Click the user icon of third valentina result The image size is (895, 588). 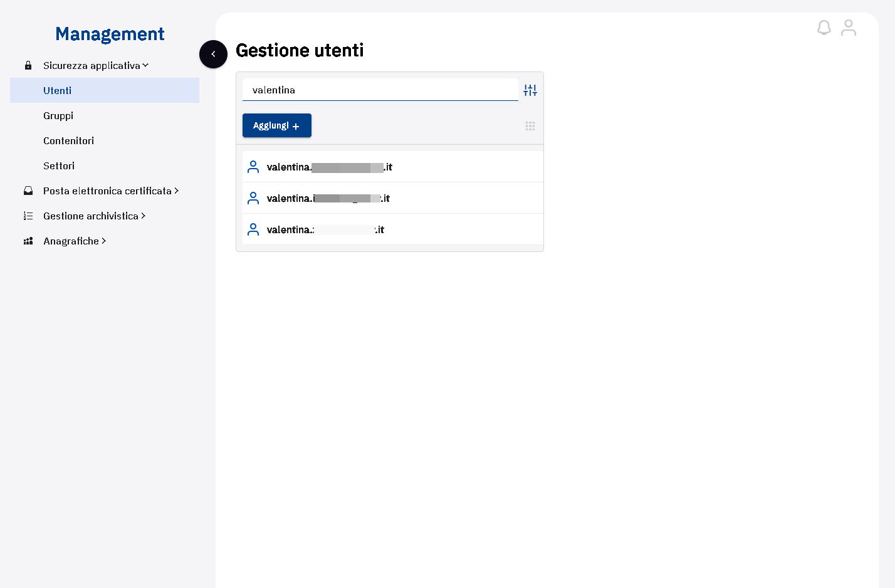pyautogui.click(x=253, y=229)
